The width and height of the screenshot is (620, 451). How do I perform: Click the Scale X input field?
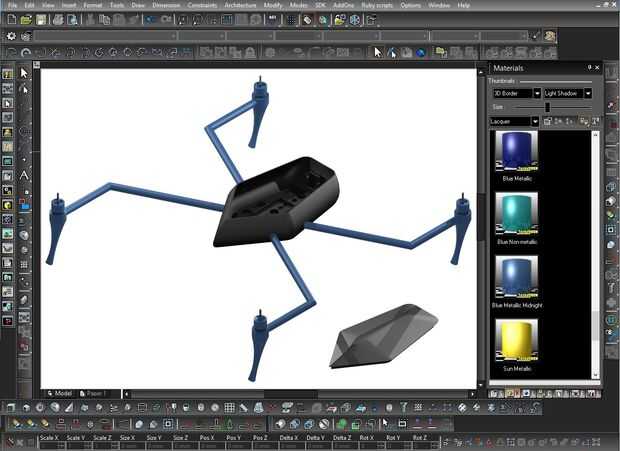52,445
